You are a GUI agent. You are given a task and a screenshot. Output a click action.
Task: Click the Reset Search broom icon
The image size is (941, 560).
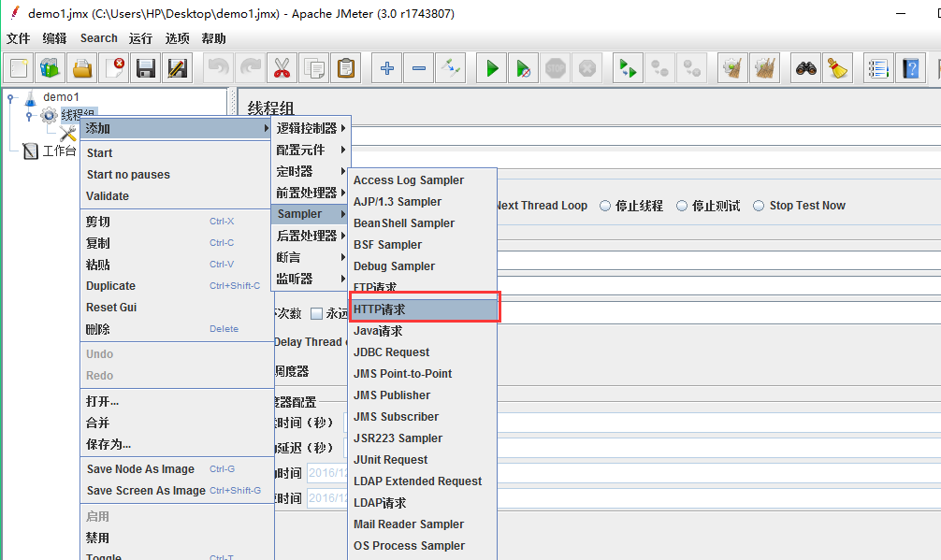tap(838, 67)
